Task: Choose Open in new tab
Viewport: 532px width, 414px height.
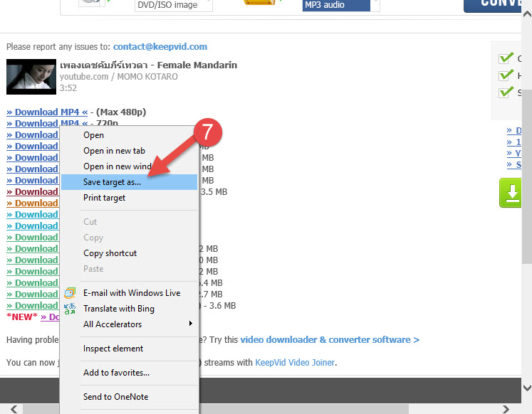Action: pos(129,151)
